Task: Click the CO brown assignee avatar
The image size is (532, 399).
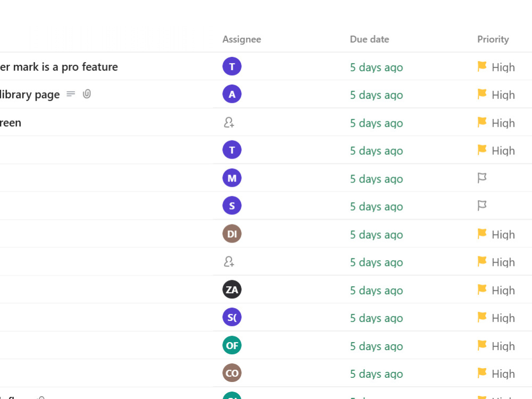Action: click(232, 373)
